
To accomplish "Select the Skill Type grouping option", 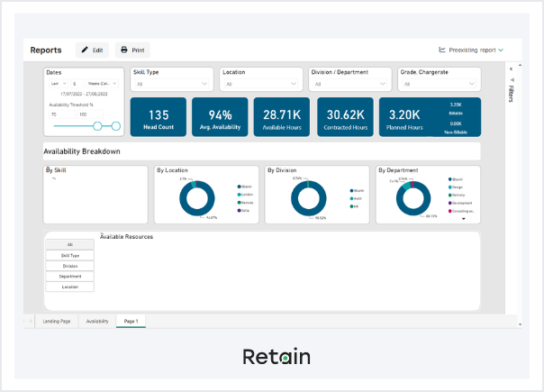I will 70,256.
